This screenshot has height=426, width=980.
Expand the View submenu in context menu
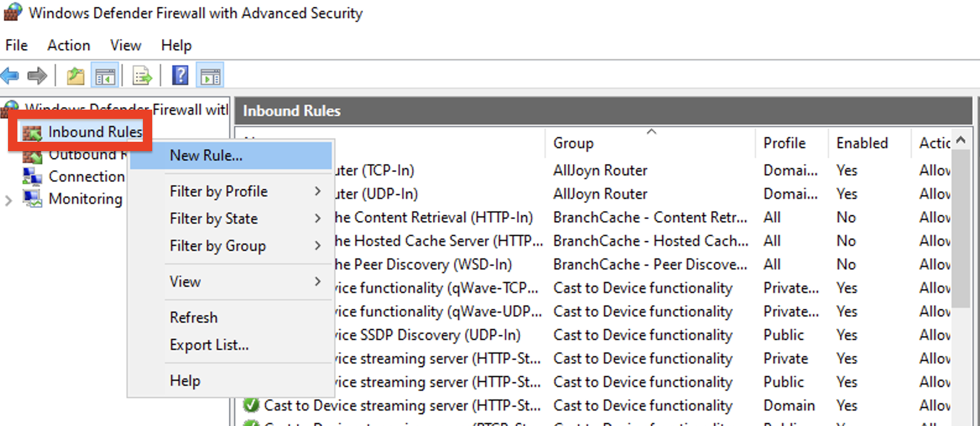(231, 282)
